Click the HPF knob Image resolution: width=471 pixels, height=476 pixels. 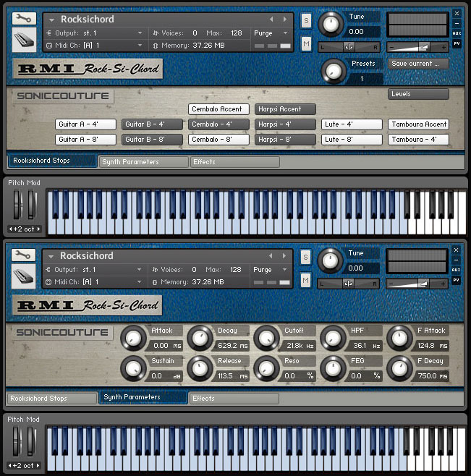pos(333,337)
